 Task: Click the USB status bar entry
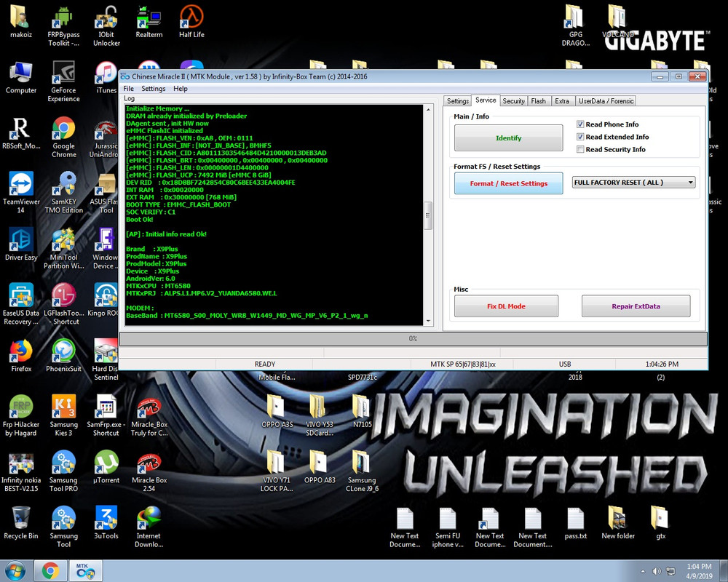pos(565,364)
